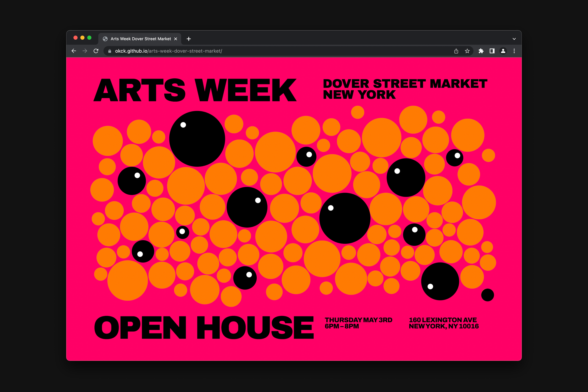Open Chrome three-dot menu
This screenshot has height=392, width=588.
[514, 51]
